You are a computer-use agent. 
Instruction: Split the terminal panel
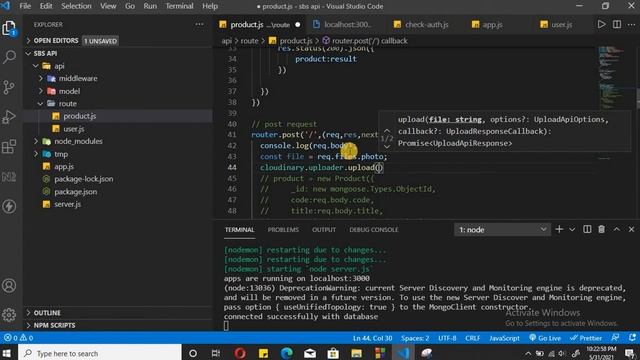pyautogui.click(x=587, y=229)
